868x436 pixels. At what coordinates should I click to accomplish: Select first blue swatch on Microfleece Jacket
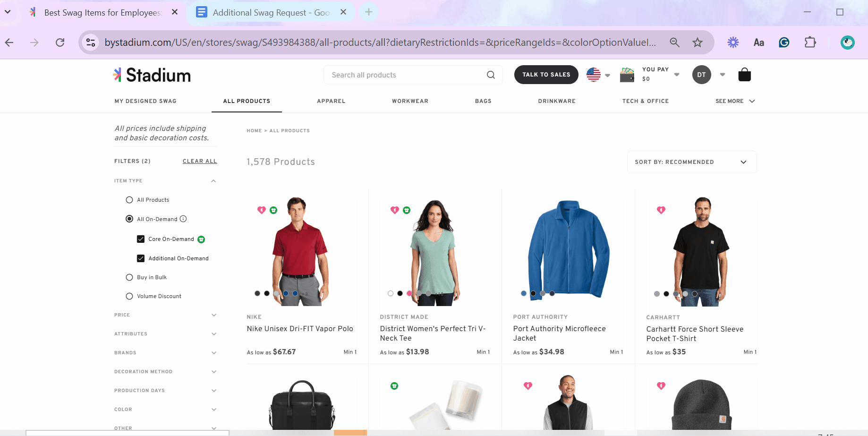point(524,293)
